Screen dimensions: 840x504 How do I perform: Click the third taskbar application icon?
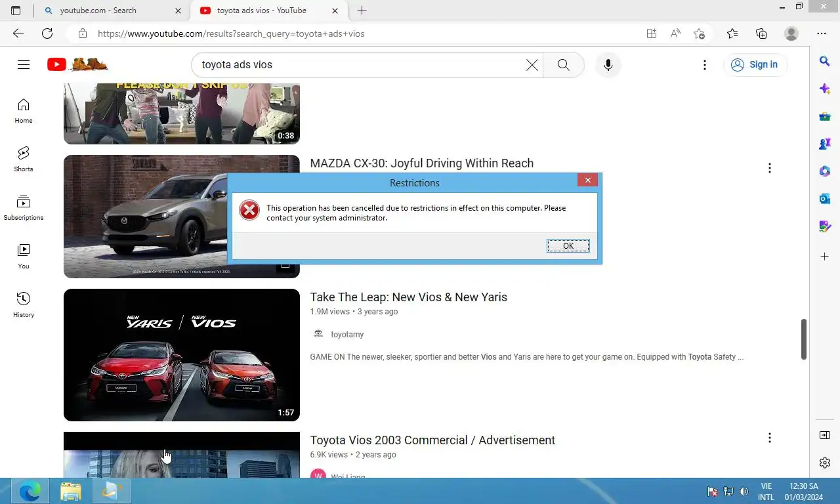pyautogui.click(x=112, y=491)
